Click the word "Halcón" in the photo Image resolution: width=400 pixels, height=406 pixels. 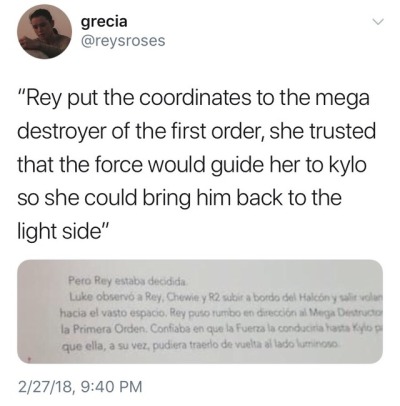point(314,296)
